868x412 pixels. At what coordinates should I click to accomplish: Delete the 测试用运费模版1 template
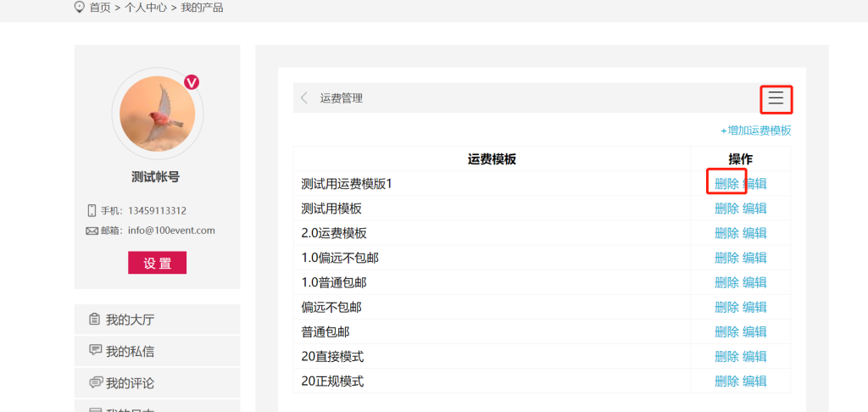tap(726, 184)
